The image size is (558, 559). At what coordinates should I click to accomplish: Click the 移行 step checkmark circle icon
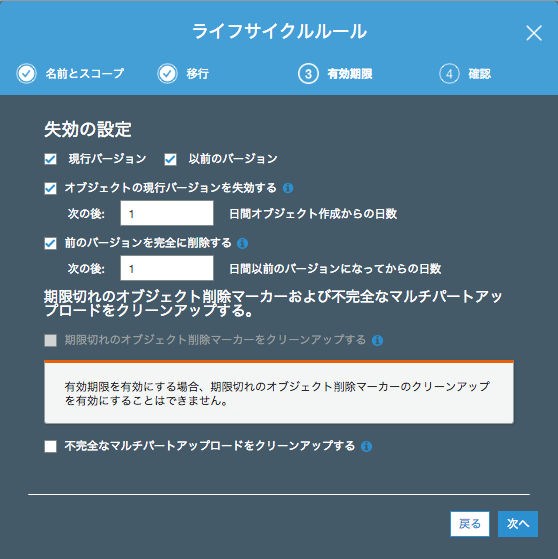pos(167,74)
